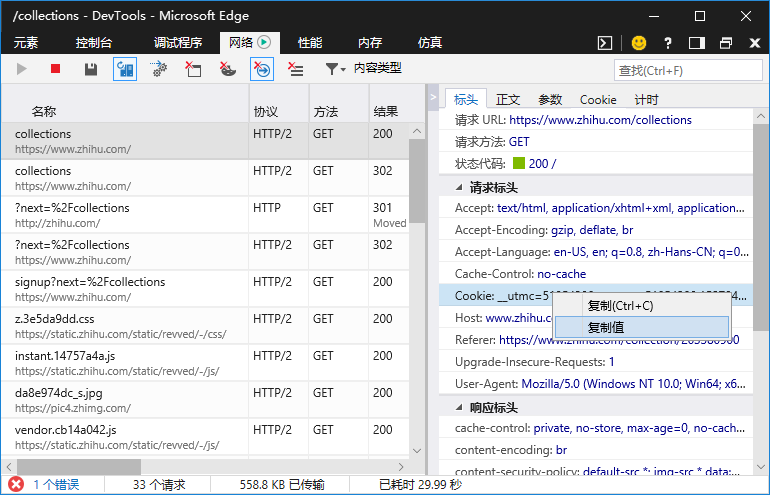This screenshot has height=495, width=770.
Task: Open the console drawer icon
Action: click(x=605, y=43)
